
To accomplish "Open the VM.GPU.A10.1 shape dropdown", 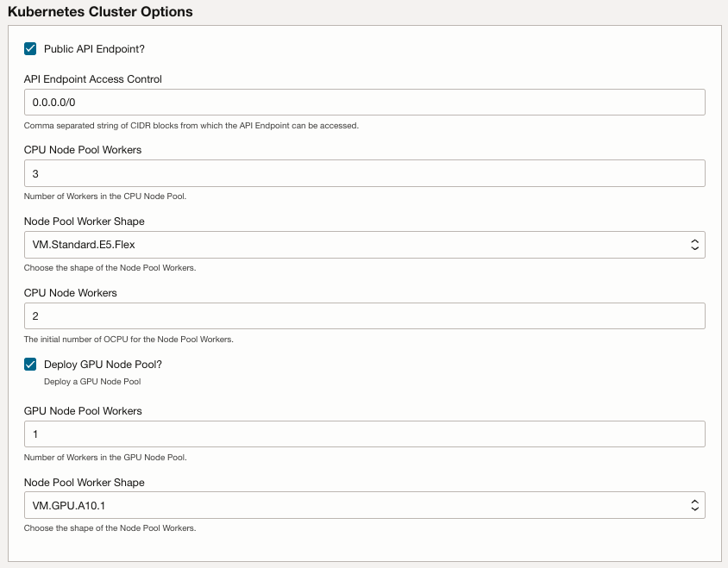I will (354, 505).
